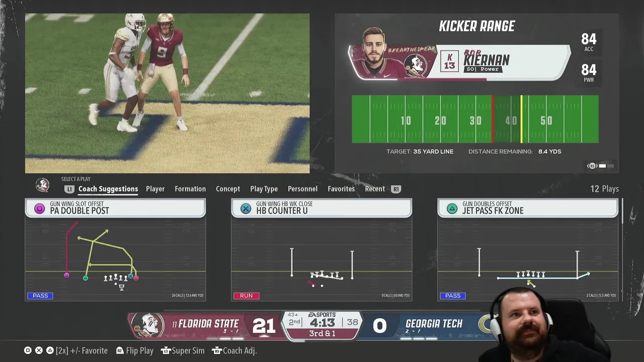Click the L3 stick icon beside Super Sim
This screenshot has width=644, height=362.
166,350
